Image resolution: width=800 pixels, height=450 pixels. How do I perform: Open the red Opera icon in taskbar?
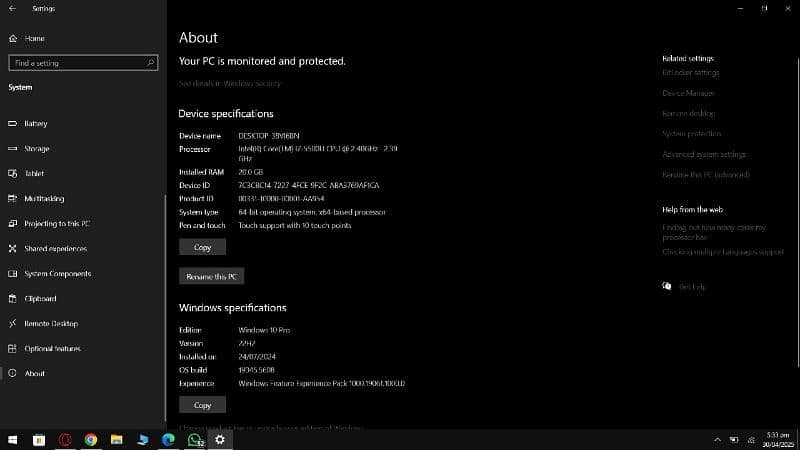(65, 440)
